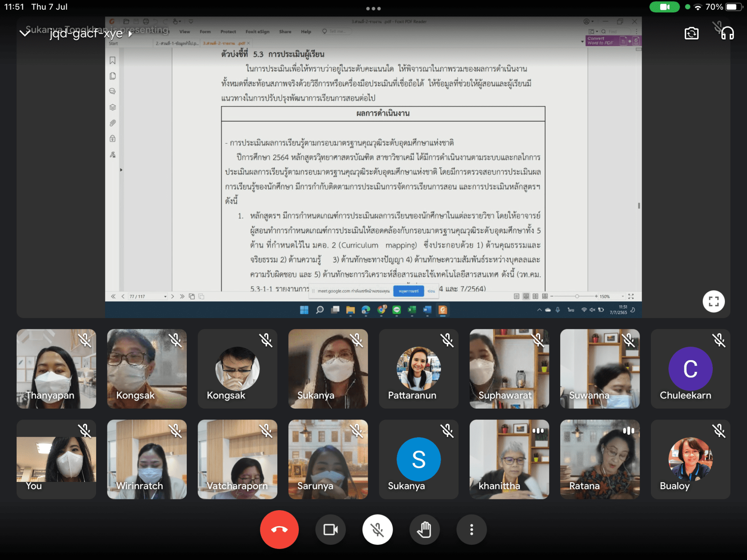Click the zoom slider handle in Foxit

[x=577, y=296]
